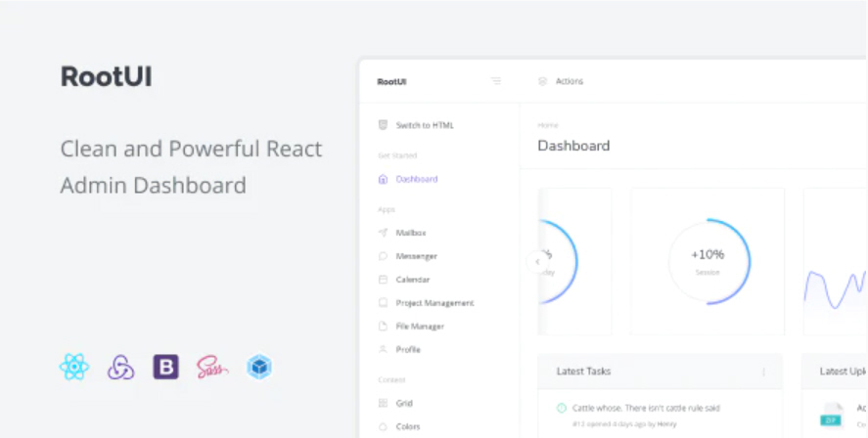868x438 pixels.
Task: Open task 'Cattle whose. There isn't cattle rule said'
Action: click(x=646, y=408)
